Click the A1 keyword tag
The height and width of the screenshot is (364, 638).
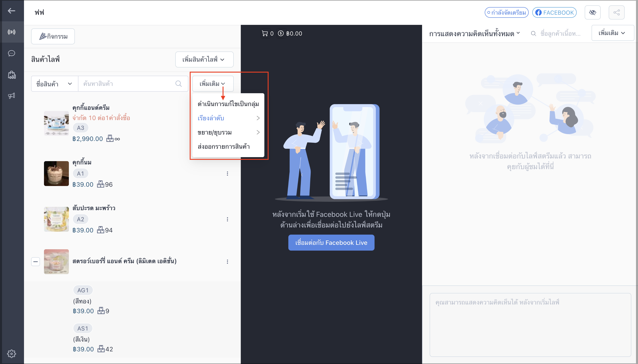pyautogui.click(x=80, y=174)
